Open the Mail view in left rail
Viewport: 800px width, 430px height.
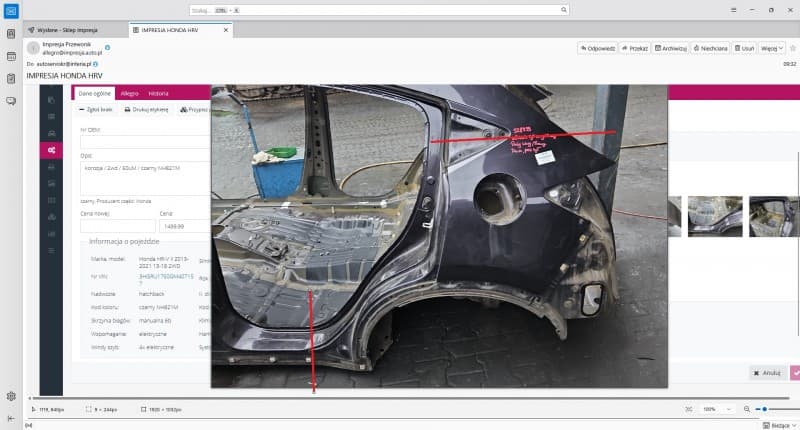coord(11,11)
